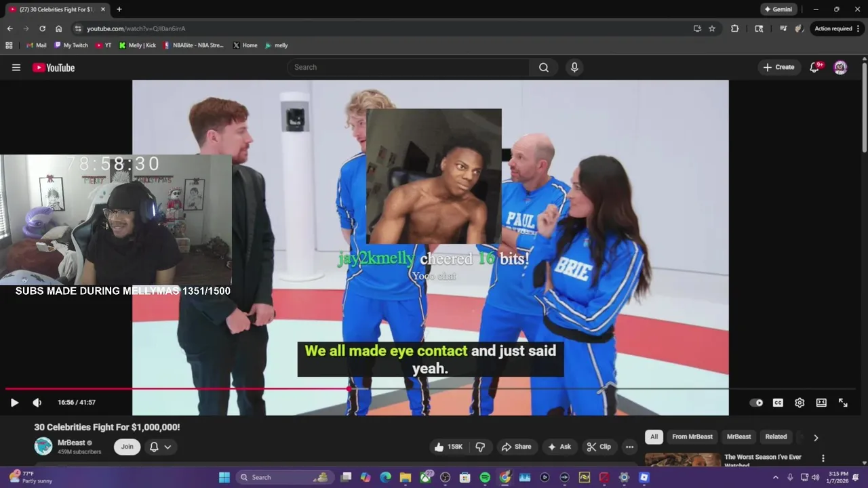The height and width of the screenshot is (488, 868).
Task: Show hidden system tray icons
Action: coord(776,477)
